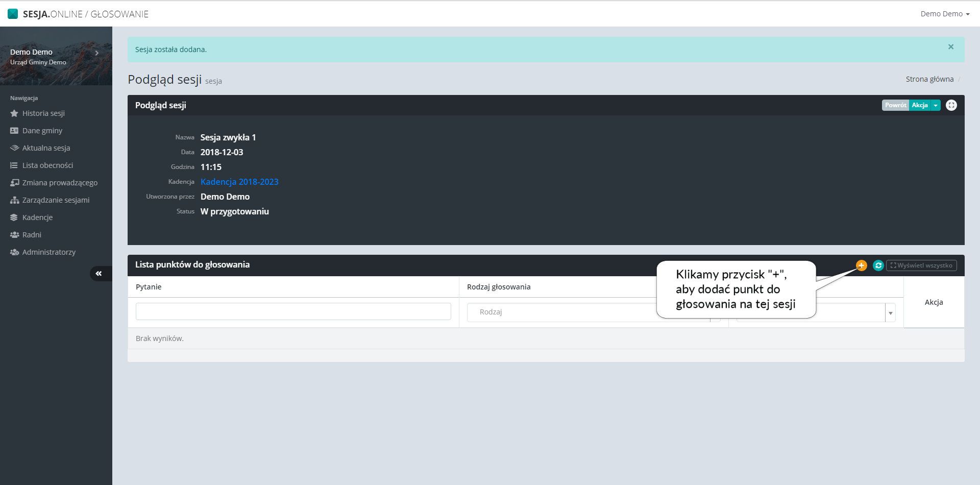
Task: Click the SESJA.ONLINE logo icon
Action: 13,14
